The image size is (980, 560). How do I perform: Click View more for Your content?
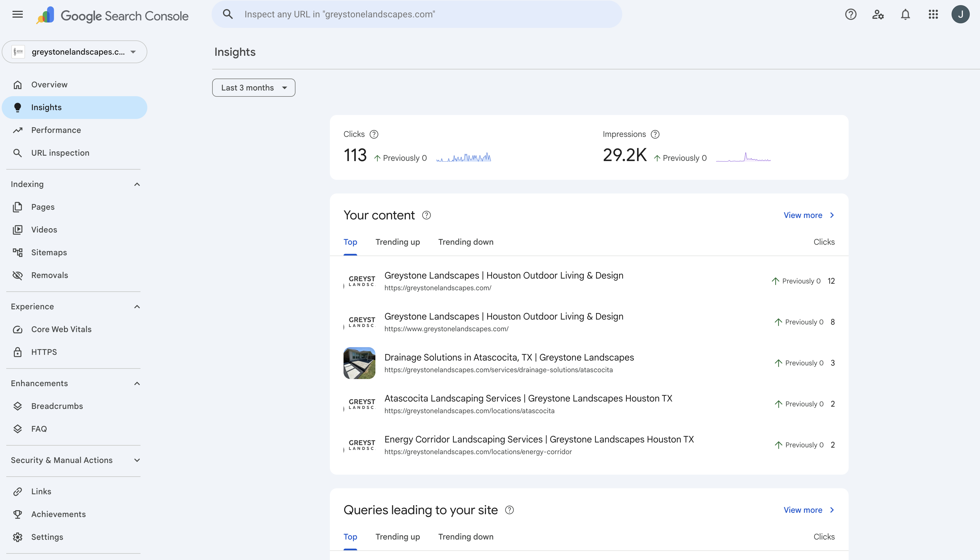pos(809,215)
